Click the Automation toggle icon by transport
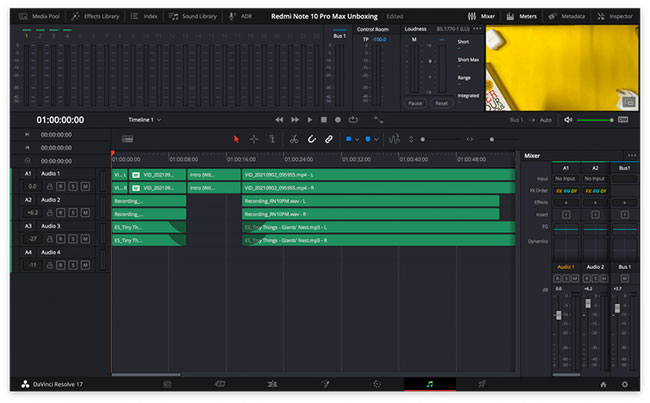Screen dimensions: 650x403 click(378, 120)
